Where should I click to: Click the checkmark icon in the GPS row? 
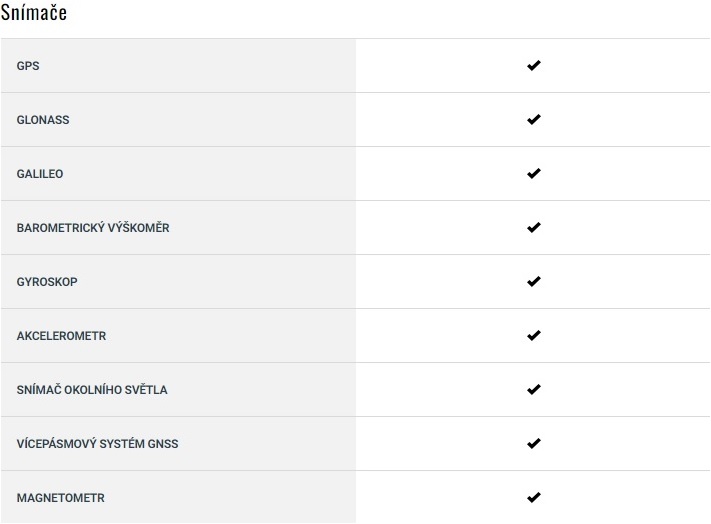pos(533,66)
